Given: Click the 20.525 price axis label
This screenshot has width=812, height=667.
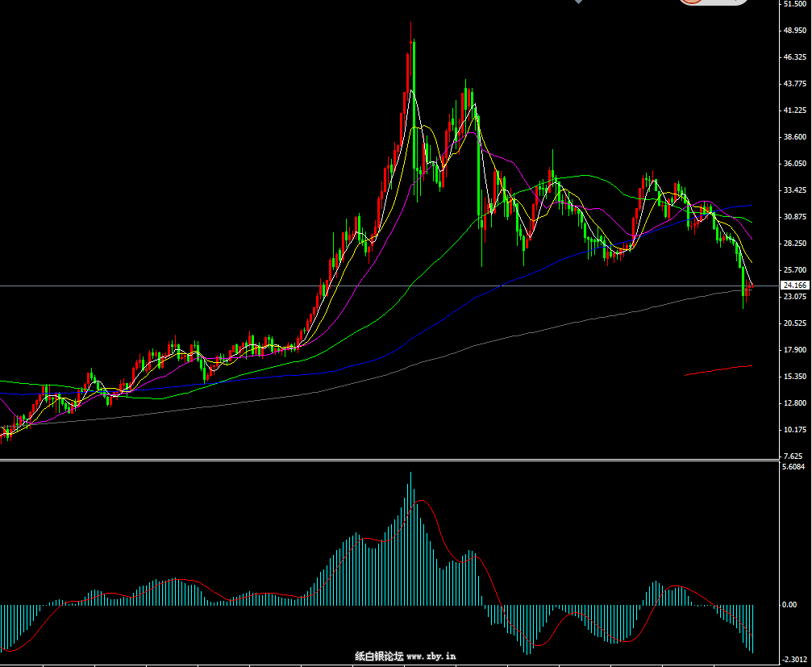Looking at the screenshot, I should pos(794,323).
